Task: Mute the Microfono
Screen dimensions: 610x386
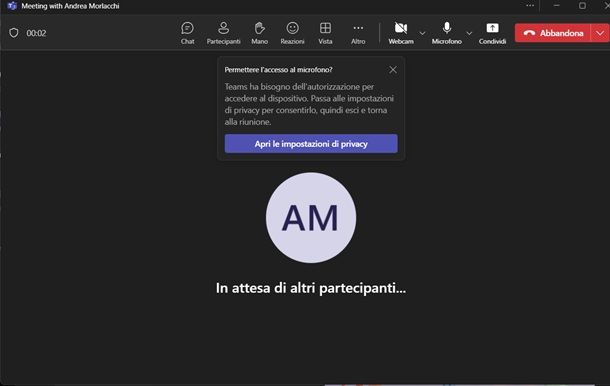Action: click(x=447, y=33)
